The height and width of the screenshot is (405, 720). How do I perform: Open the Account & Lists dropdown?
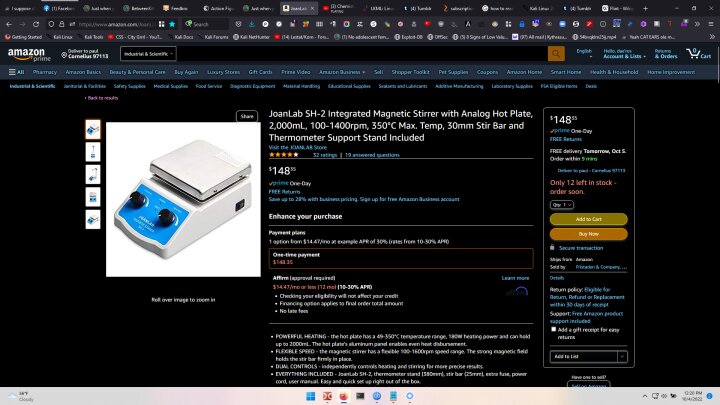point(624,54)
